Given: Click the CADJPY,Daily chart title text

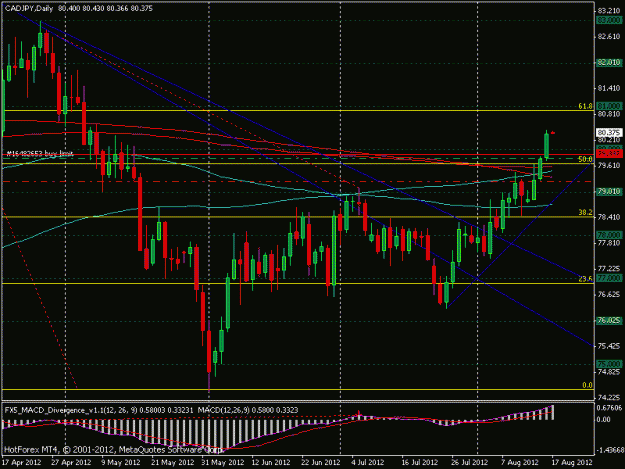Looking at the screenshot, I should 29,8.
